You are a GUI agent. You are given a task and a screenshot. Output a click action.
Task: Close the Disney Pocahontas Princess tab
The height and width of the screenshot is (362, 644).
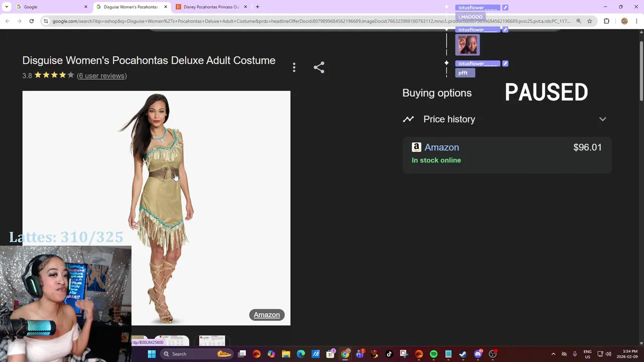tap(246, 7)
